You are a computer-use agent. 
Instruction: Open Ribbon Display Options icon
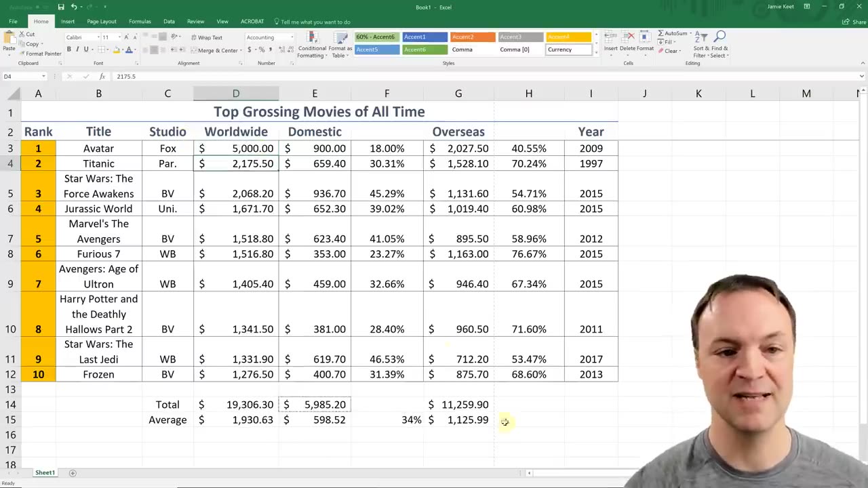click(x=806, y=7)
